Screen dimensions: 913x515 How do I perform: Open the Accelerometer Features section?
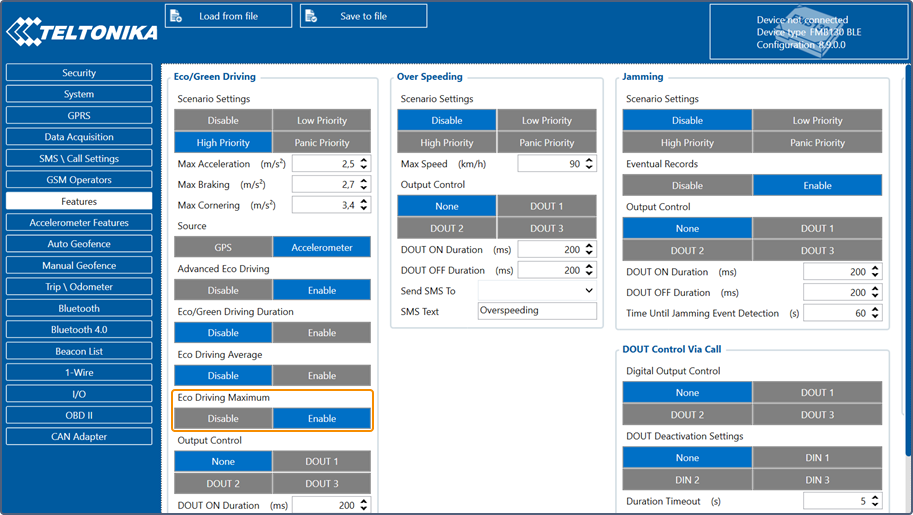[79, 223]
